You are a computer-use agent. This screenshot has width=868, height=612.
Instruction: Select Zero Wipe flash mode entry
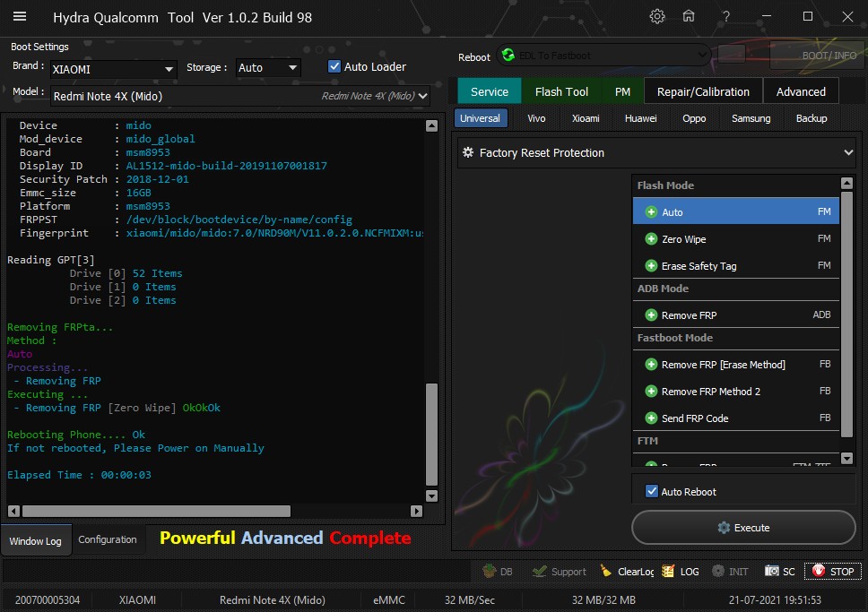click(x=735, y=239)
